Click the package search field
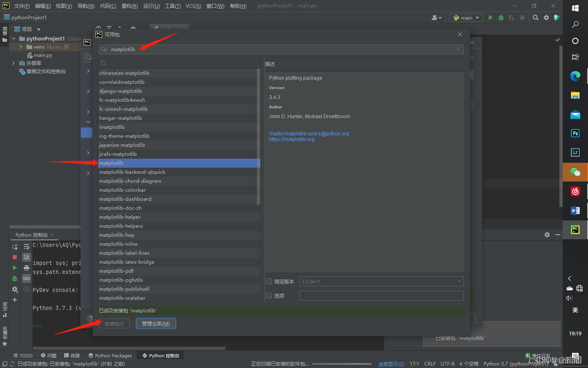The image size is (588, 368). (x=281, y=49)
